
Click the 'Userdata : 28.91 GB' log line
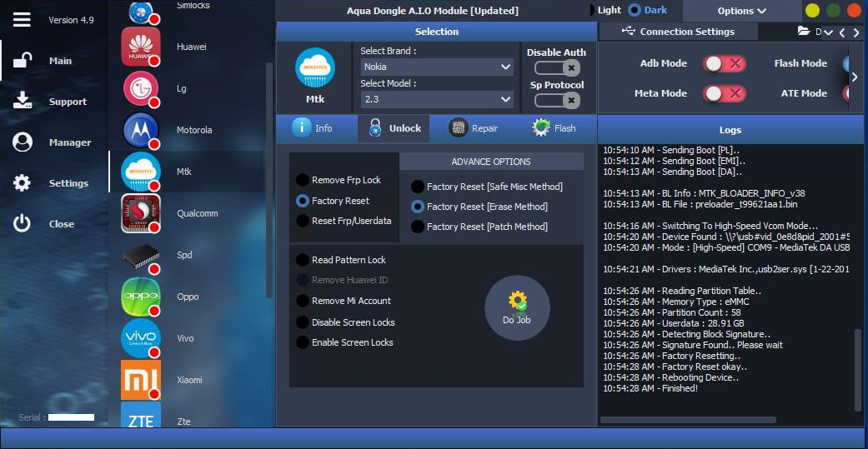pos(673,323)
